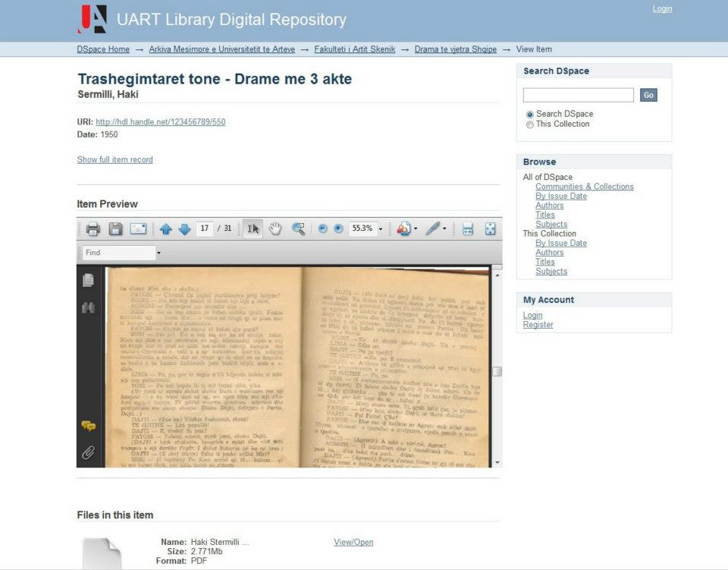Select the Hand pan tool
The height and width of the screenshot is (570, 728).
(x=275, y=228)
